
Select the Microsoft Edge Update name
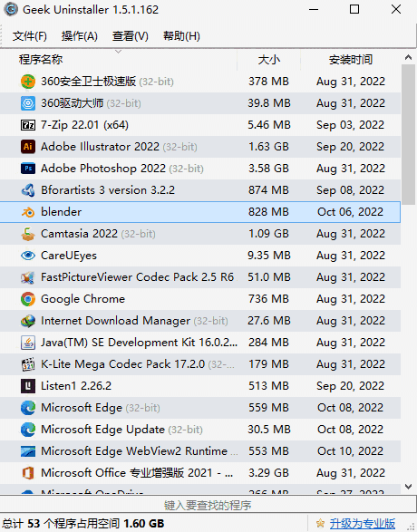pos(102,430)
